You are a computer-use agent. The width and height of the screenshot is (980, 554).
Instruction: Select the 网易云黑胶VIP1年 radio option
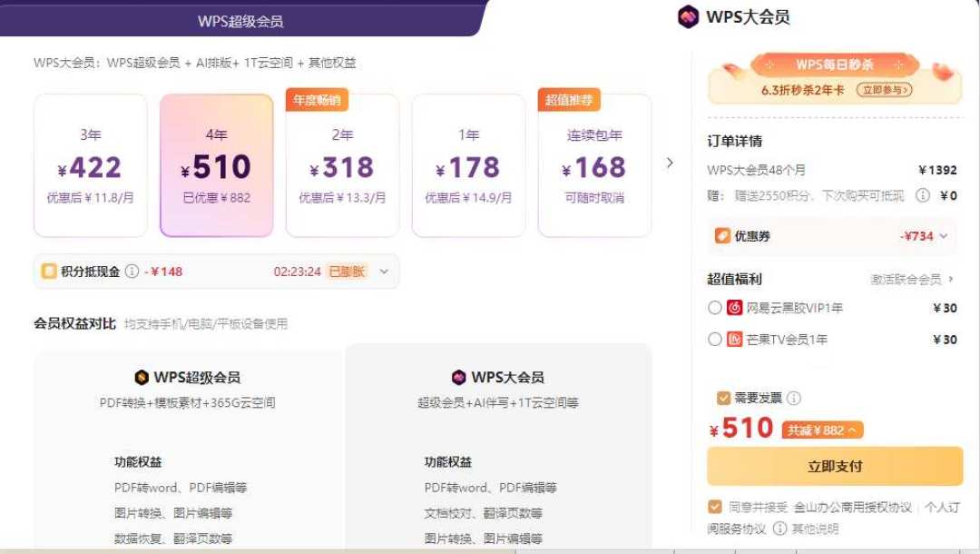click(x=715, y=308)
